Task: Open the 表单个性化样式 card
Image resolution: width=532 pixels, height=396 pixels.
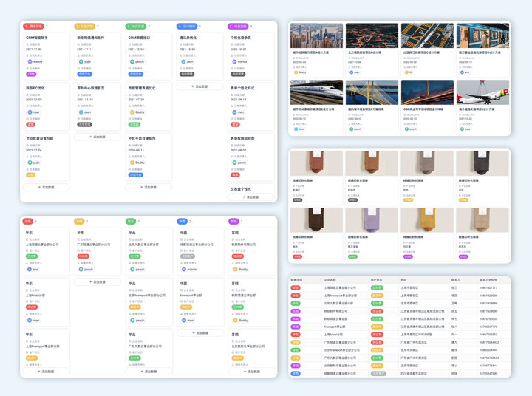Action: 251,106
